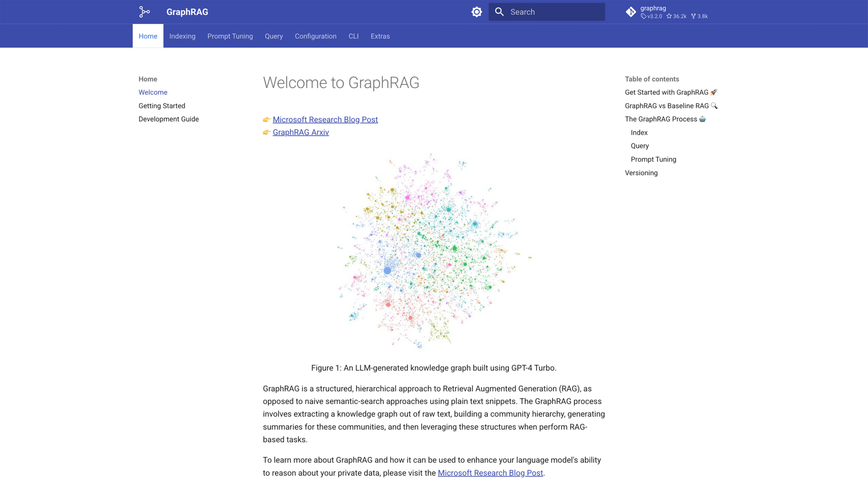Jump to GraphRAG vs Baseline RAG section
The height and width of the screenshot is (488, 868).
(x=671, y=106)
